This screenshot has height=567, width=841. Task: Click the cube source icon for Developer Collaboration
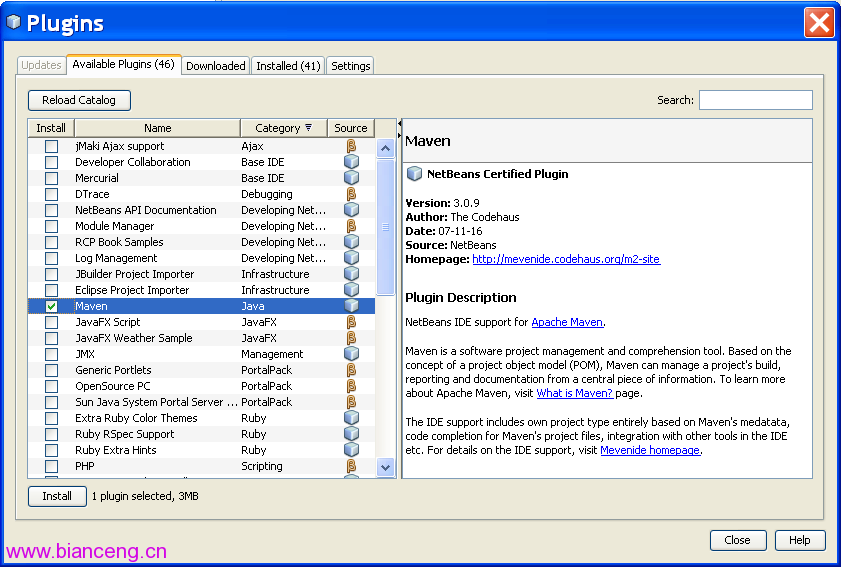(x=351, y=162)
